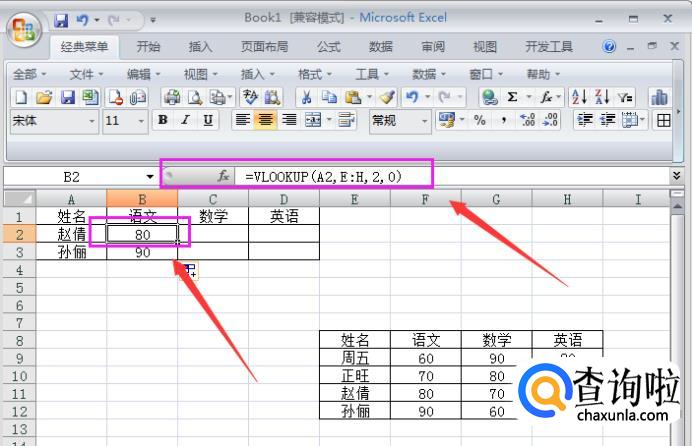The height and width of the screenshot is (446, 692).
Task: Click the Copy icon
Action: pyautogui.click(x=329, y=97)
